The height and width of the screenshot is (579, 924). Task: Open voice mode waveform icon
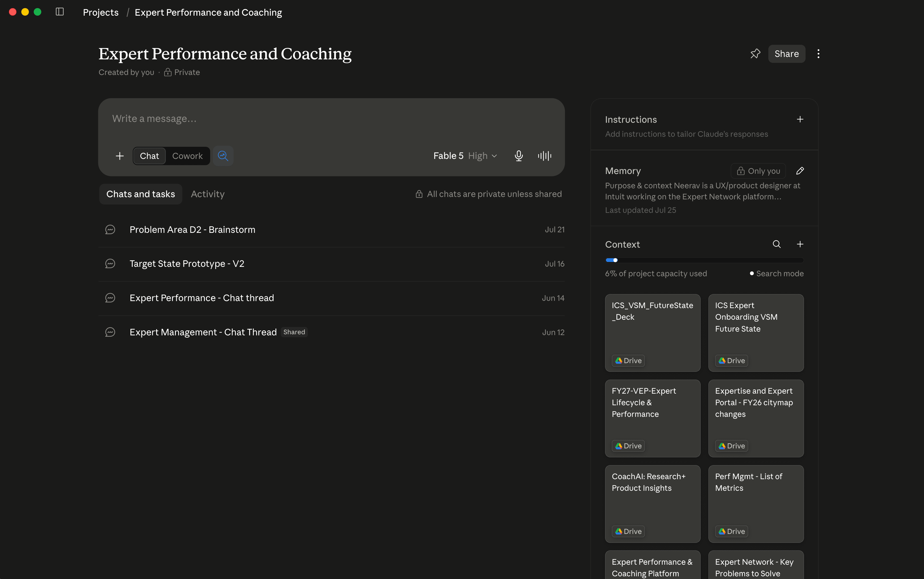coord(544,156)
